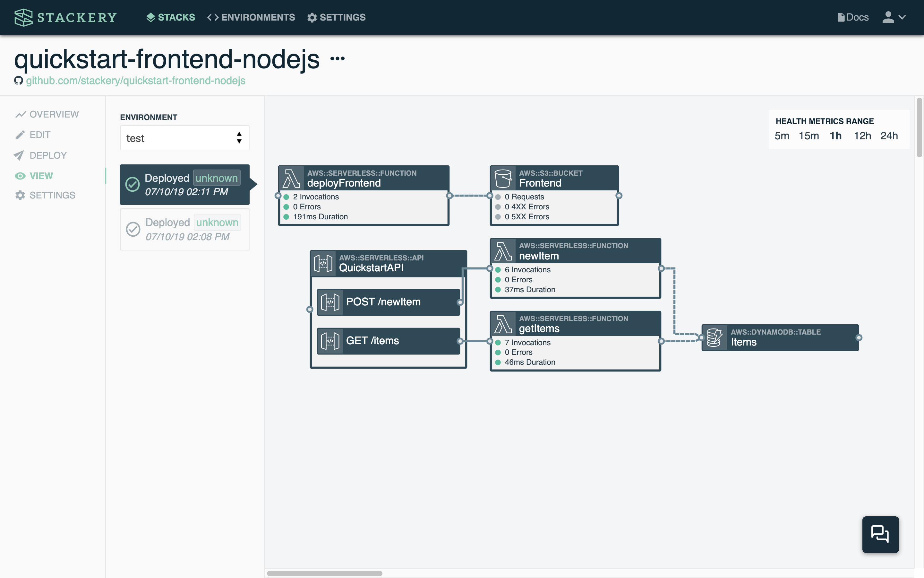Click the GET /items route icon
924x578 pixels.
tap(330, 341)
